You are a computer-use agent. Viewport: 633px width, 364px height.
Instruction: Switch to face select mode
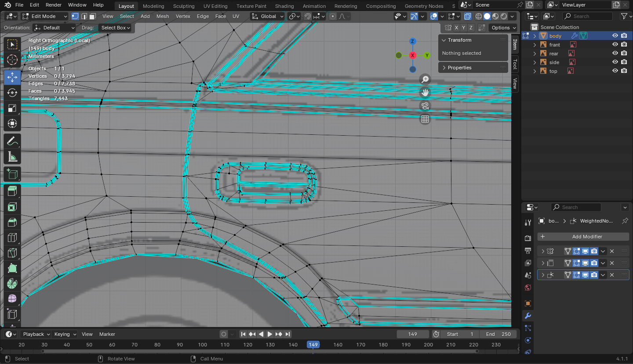coord(92,16)
